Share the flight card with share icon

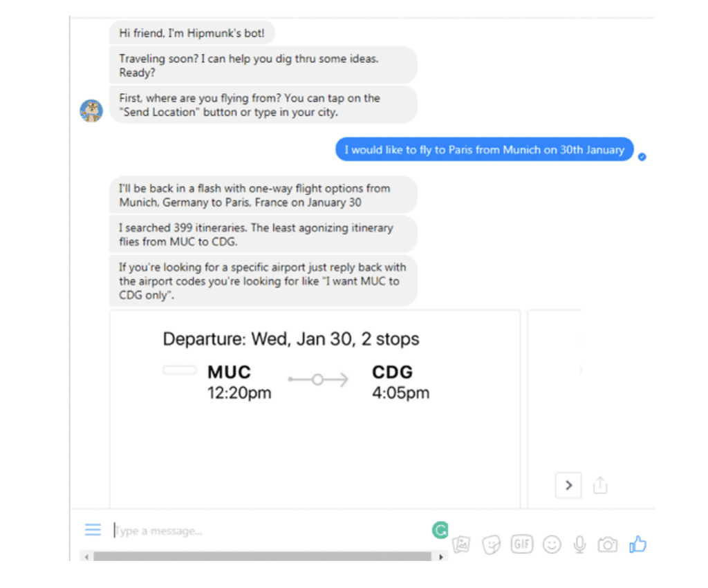tap(600, 485)
